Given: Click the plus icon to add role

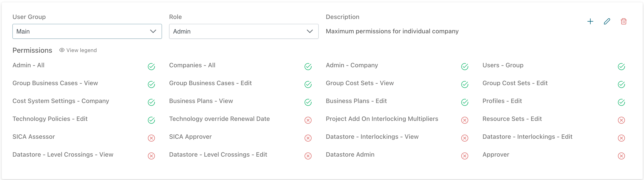Looking at the screenshot, I should point(590,21).
